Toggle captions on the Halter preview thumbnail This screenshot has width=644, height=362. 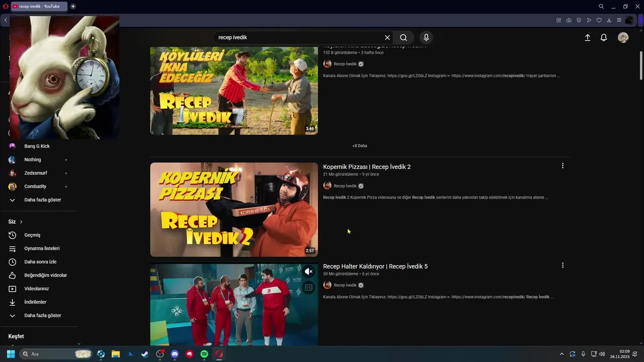click(308, 288)
